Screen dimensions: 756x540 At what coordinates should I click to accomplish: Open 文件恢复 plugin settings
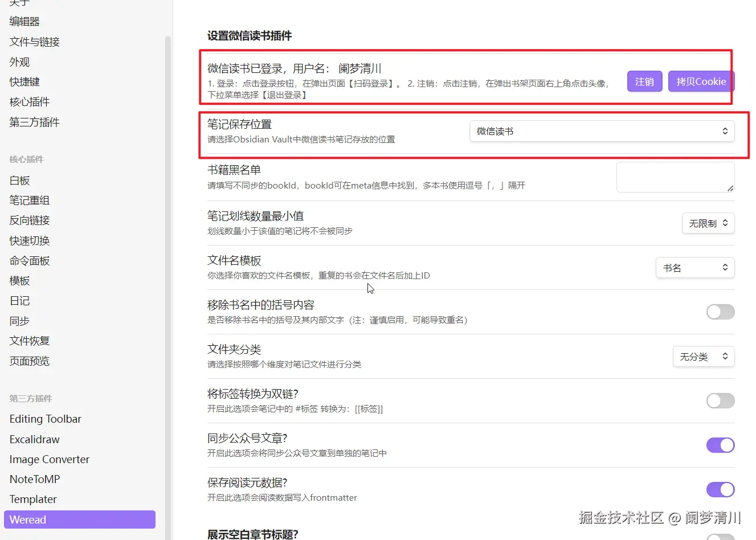[x=30, y=341]
